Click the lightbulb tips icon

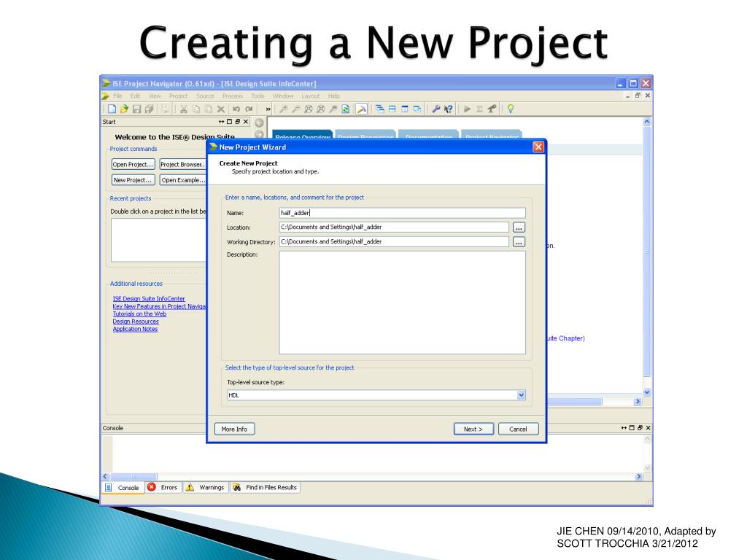511,109
